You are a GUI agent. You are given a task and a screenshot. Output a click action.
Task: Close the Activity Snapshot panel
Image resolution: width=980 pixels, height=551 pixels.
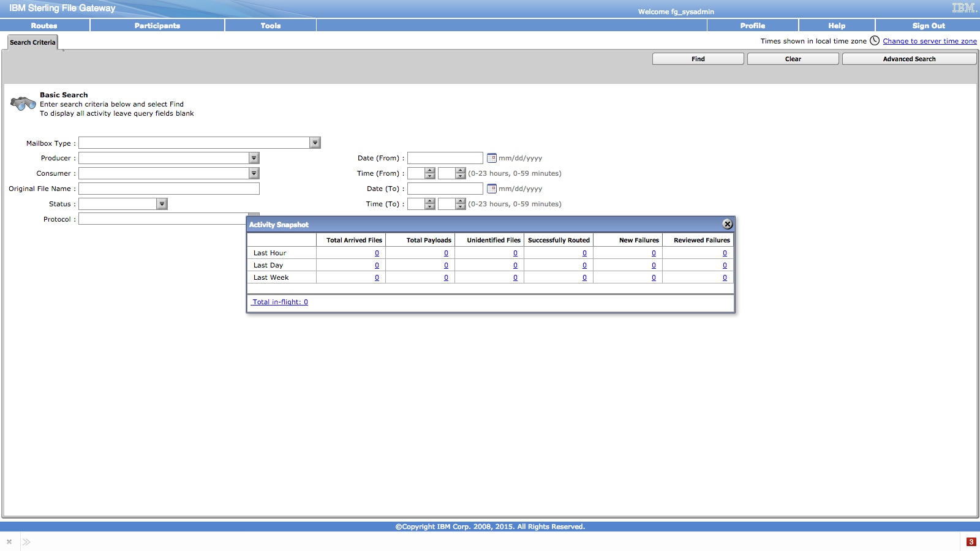click(727, 224)
